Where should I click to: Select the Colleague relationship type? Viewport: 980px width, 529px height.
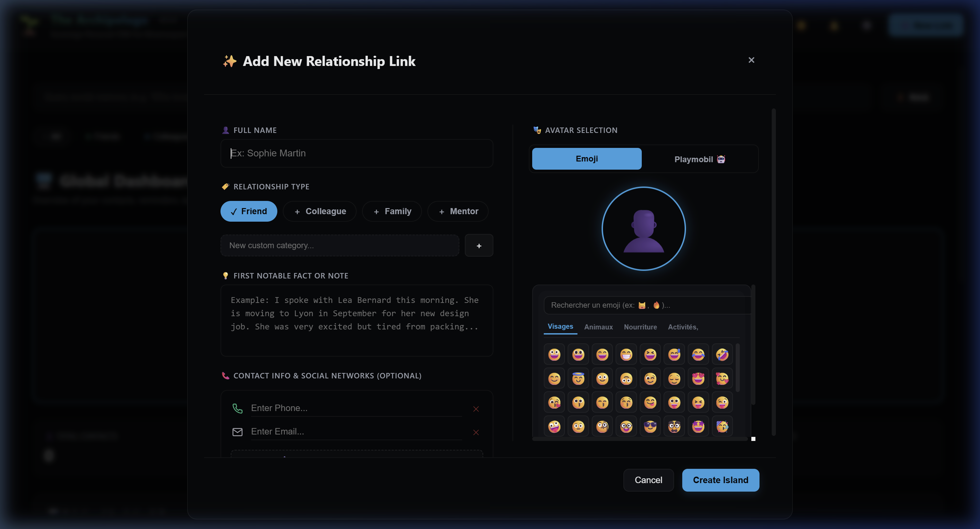(320, 211)
